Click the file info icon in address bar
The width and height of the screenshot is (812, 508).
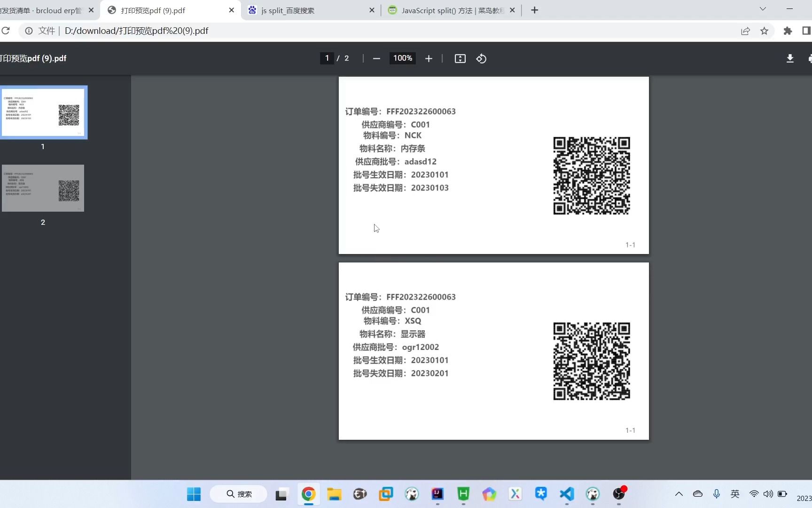[x=29, y=31]
